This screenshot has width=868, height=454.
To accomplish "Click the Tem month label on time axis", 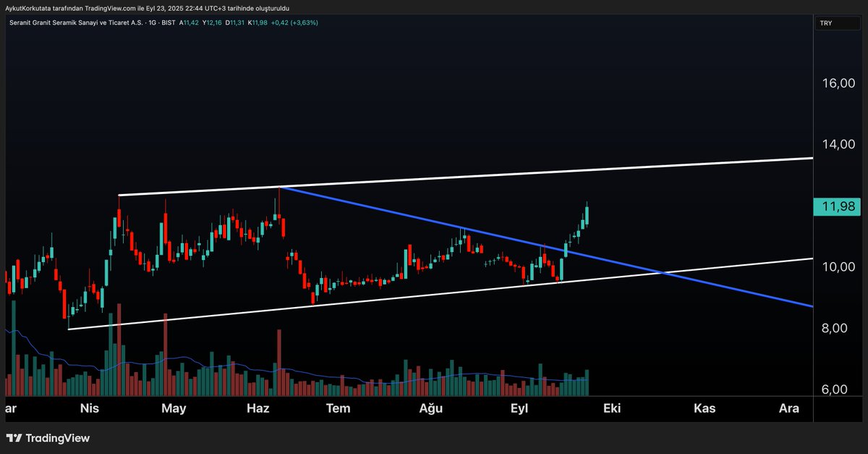I will tap(338, 408).
